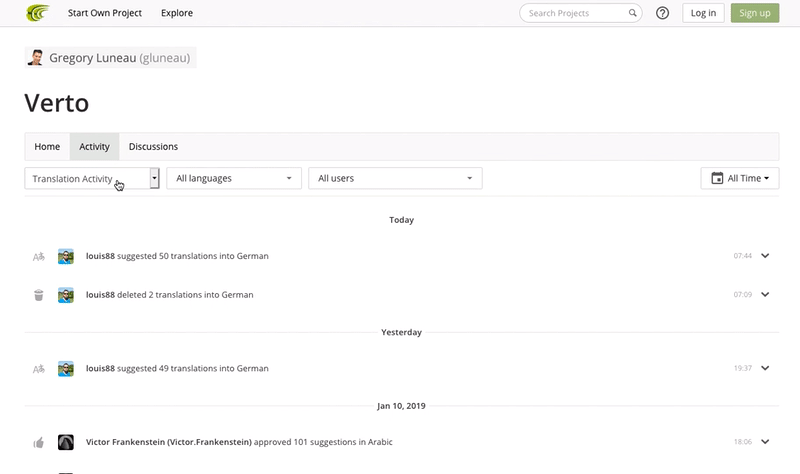Open the All users dropdown
800x474 pixels.
point(395,179)
